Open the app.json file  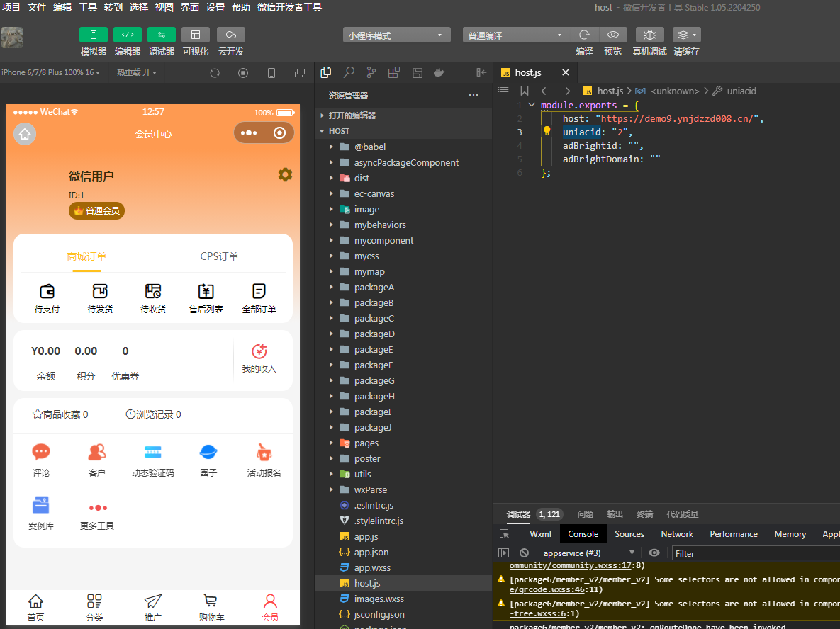[x=371, y=552]
